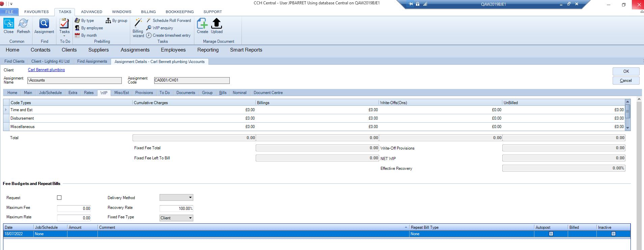
Task: Select Prebilling By type
Action: [x=84, y=21]
